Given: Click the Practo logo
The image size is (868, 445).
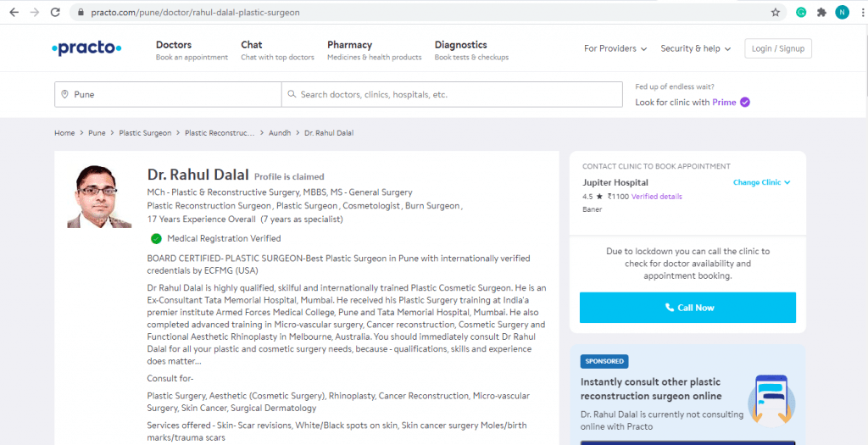Looking at the screenshot, I should (86, 49).
